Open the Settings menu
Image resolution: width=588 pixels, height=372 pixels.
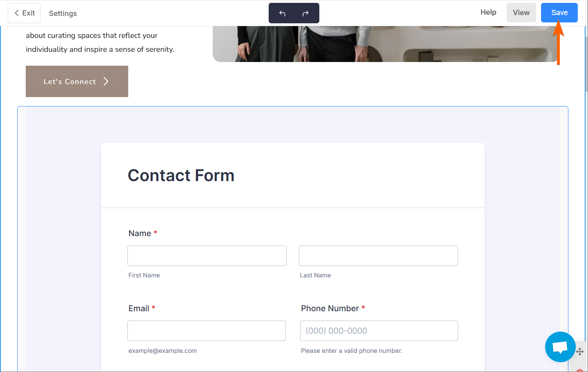(63, 13)
